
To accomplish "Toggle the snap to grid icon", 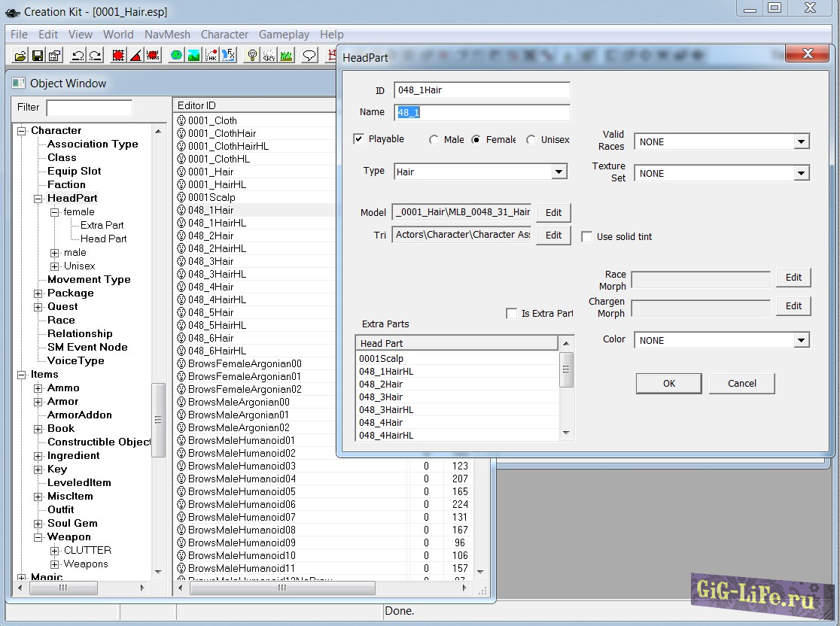I will [119, 55].
